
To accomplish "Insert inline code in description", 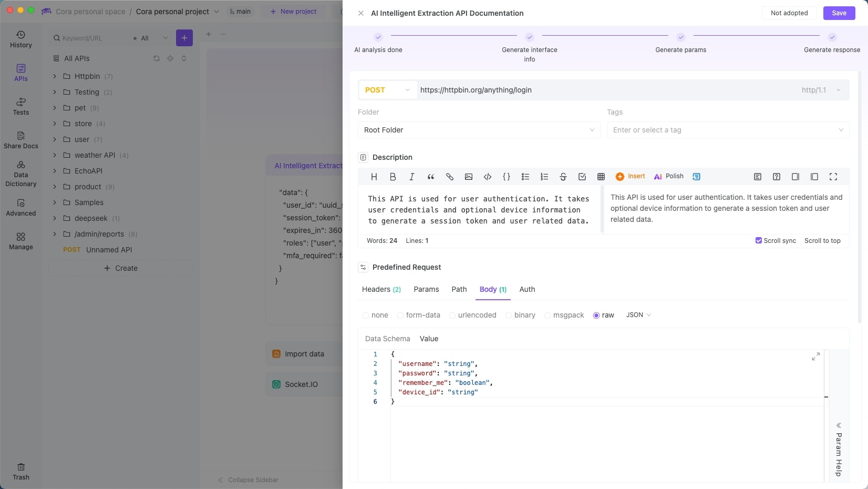I will pyautogui.click(x=488, y=177).
